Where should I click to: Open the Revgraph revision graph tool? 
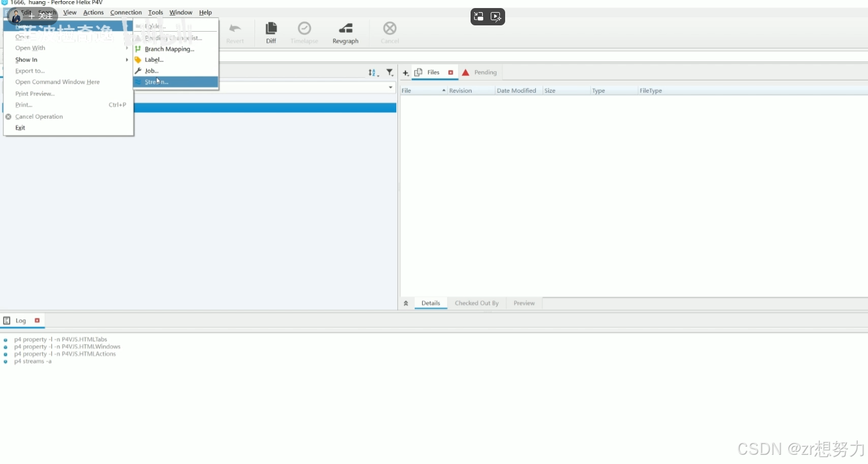345,33
